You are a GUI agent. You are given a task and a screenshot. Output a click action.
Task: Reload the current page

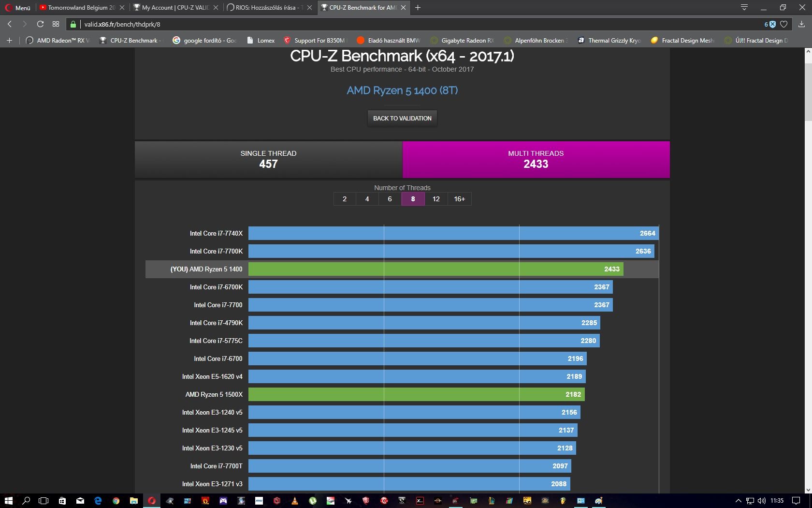click(x=40, y=24)
